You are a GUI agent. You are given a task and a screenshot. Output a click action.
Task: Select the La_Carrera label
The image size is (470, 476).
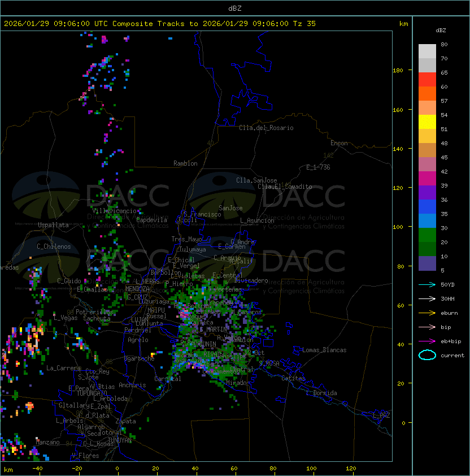[x=63, y=368]
